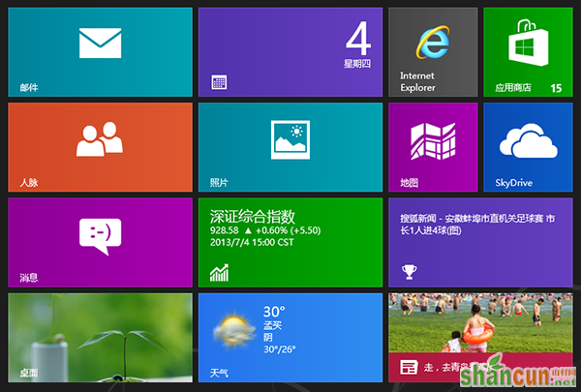
Task: Click the 30° temperature reading
Action: (274, 312)
